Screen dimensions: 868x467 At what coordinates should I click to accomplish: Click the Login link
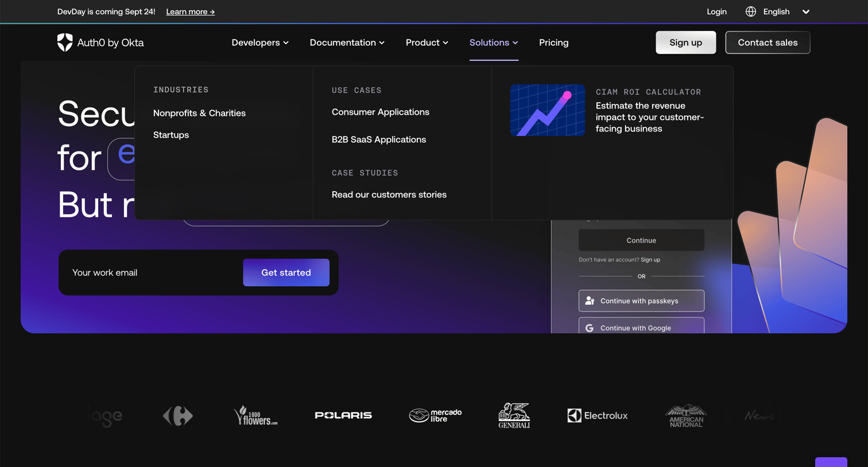point(717,11)
